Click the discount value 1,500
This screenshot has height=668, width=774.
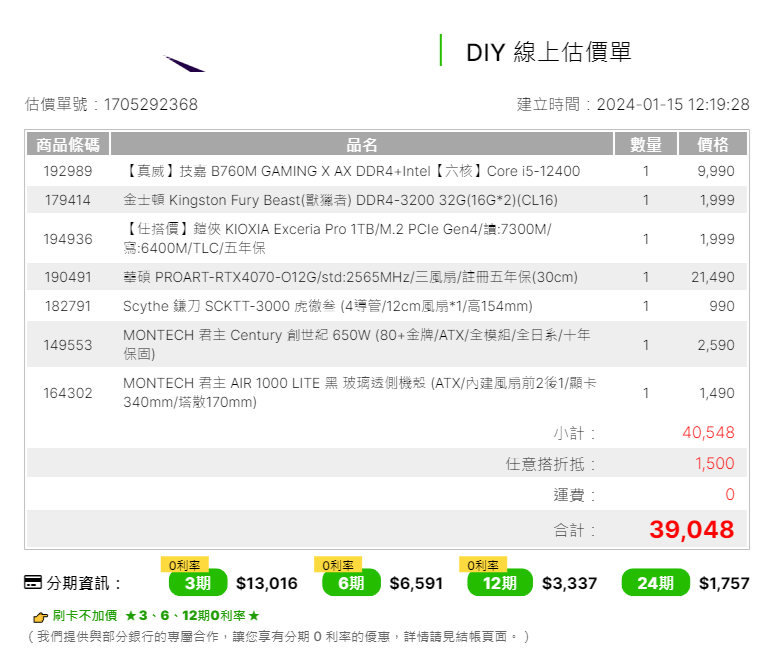pyautogui.click(x=715, y=463)
